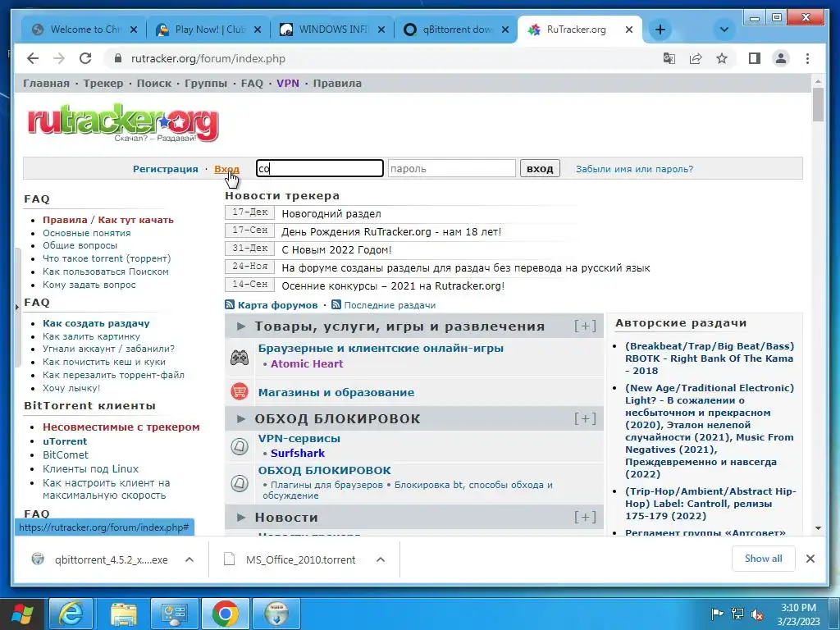
Task: Close the Welcome to Chrome tab
Action: click(x=134, y=30)
